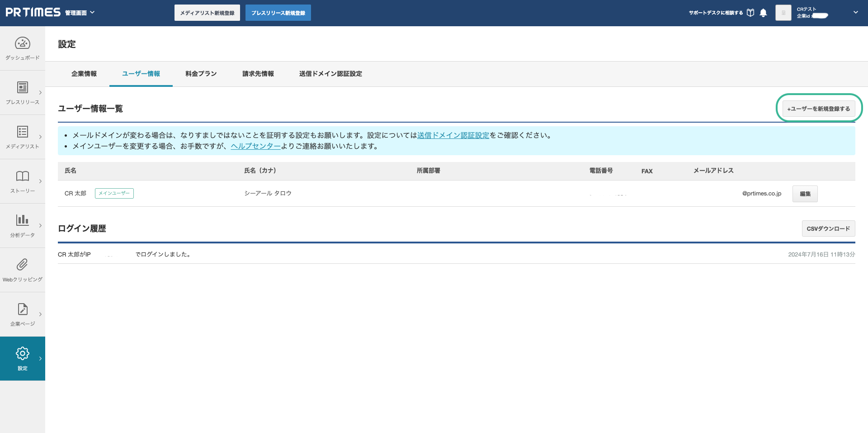Switch to the 料金プラン tab
The height and width of the screenshot is (433, 868).
pyautogui.click(x=201, y=74)
